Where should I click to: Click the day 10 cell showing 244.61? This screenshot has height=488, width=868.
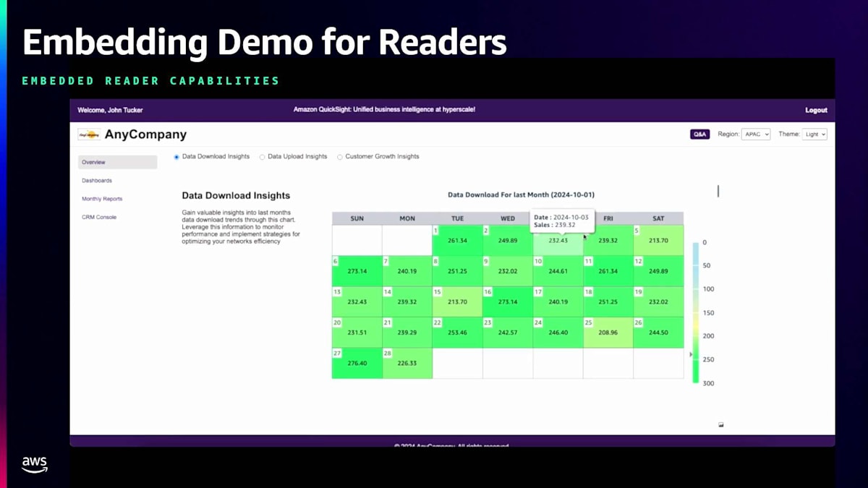point(558,271)
